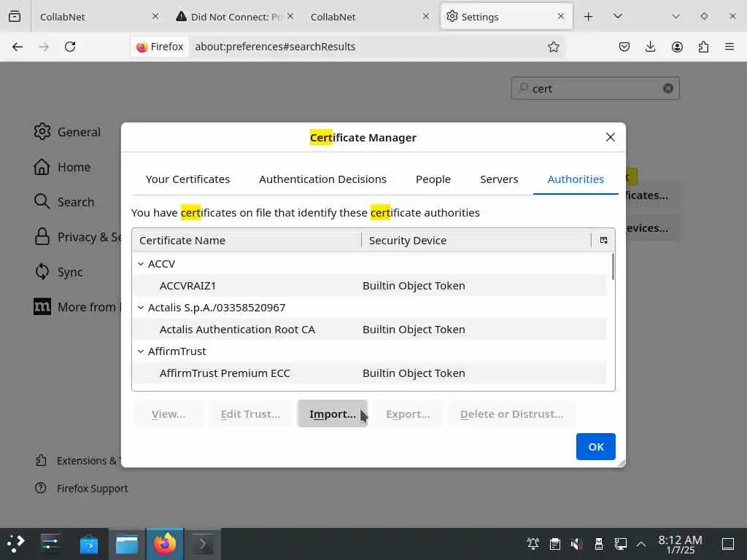
Task: Close the Settings tab
Action: tap(561, 16)
